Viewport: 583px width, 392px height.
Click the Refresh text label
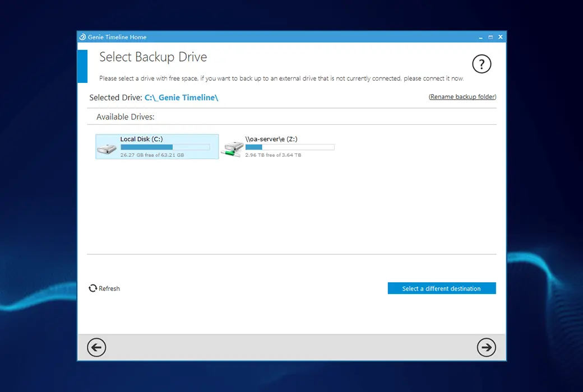point(109,288)
